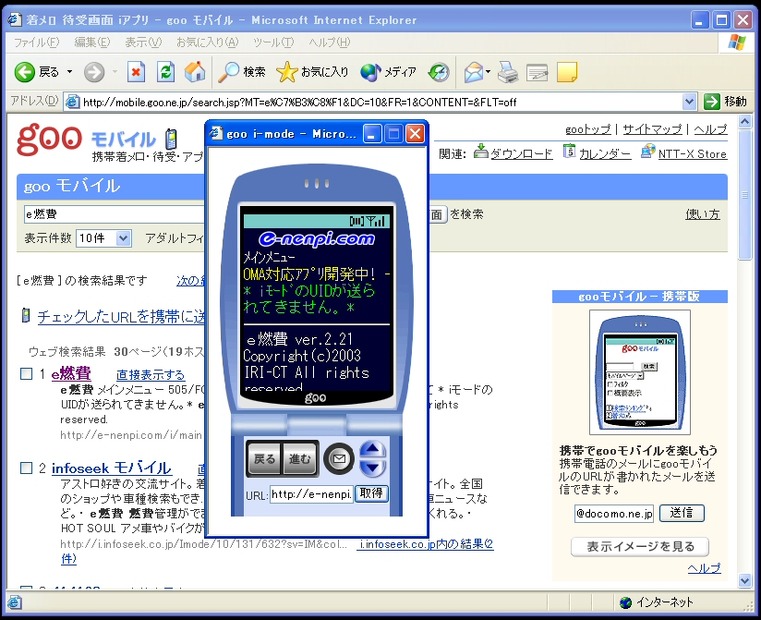The height and width of the screenshot is (620, 761).
Task: Expand the address bar dropdown arrow
Action: tap(689, 101)
